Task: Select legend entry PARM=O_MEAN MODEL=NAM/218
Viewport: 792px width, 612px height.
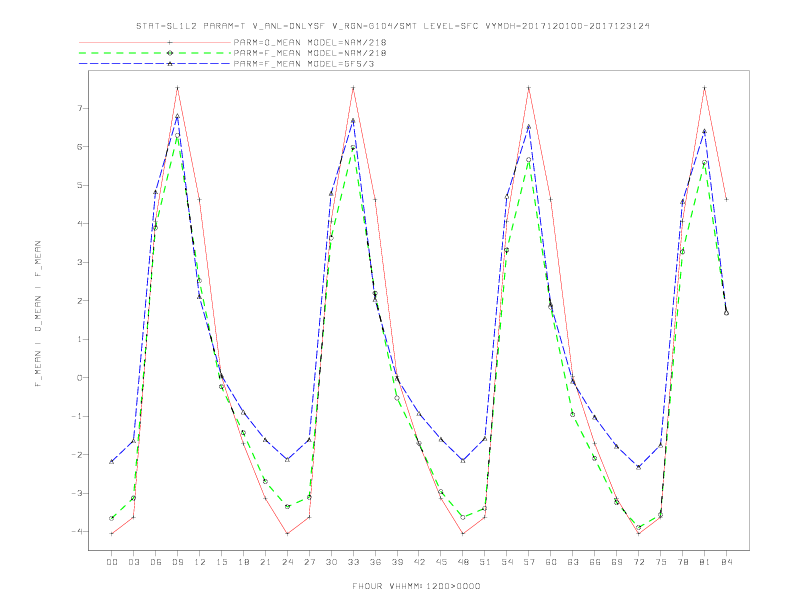Action: click(x=310, y=42)
